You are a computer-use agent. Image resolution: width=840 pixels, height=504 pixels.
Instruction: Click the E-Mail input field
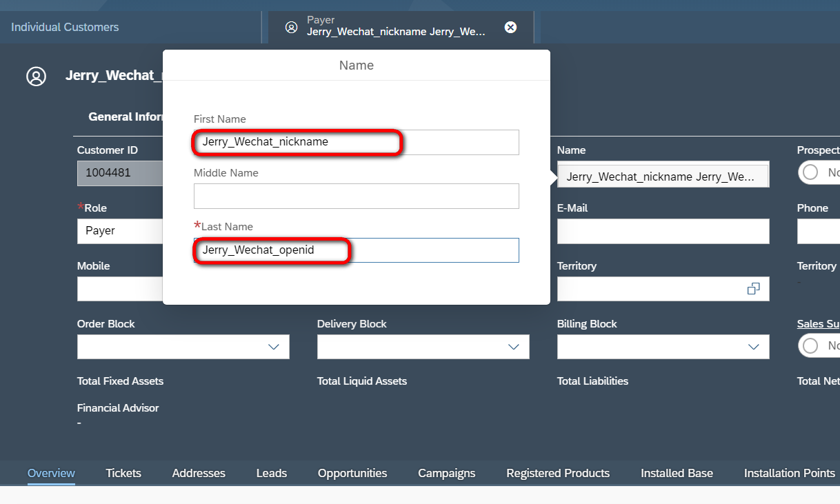click(x=663, y=231)
